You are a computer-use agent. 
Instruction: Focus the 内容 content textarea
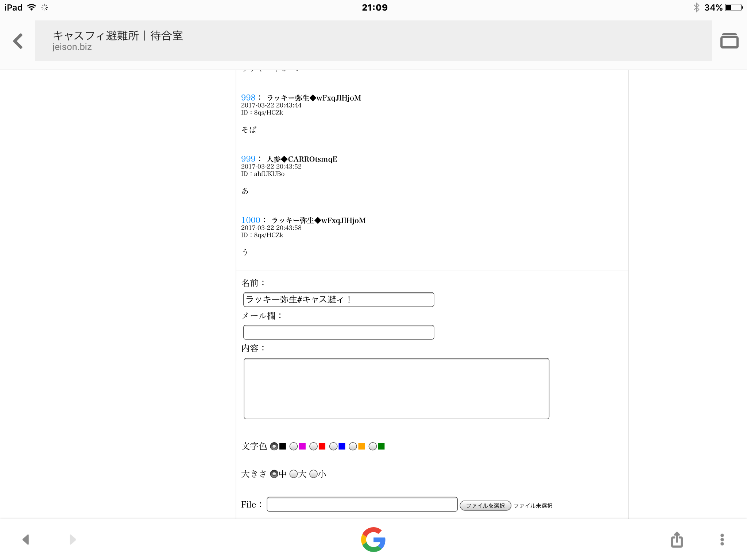396,389
